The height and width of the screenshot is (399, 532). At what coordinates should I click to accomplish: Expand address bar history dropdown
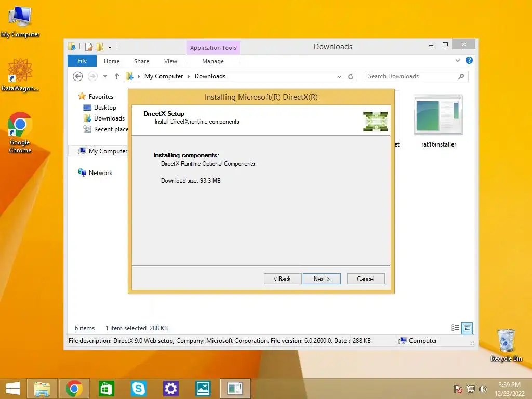[x=339, y=77]
